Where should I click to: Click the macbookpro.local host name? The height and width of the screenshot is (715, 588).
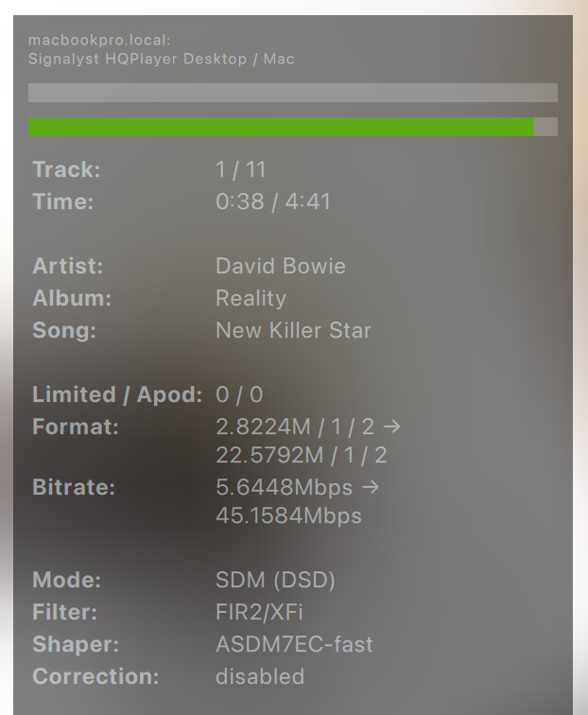coord(98,41)
